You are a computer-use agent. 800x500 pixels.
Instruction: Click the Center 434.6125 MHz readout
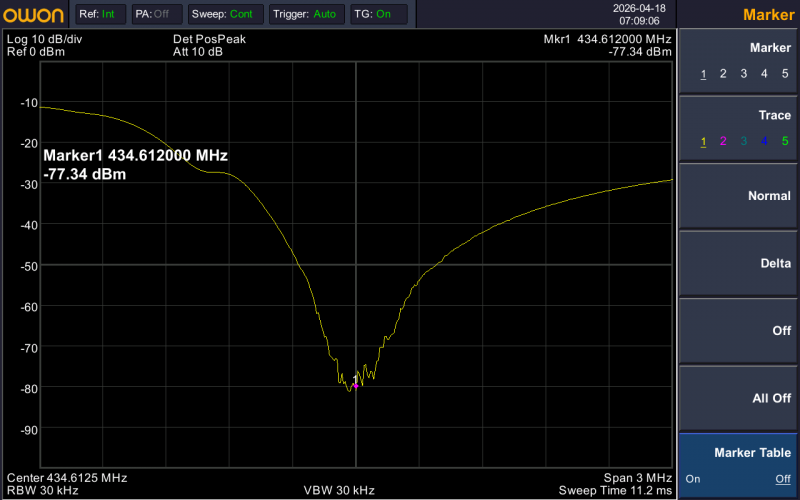point(67,477)
